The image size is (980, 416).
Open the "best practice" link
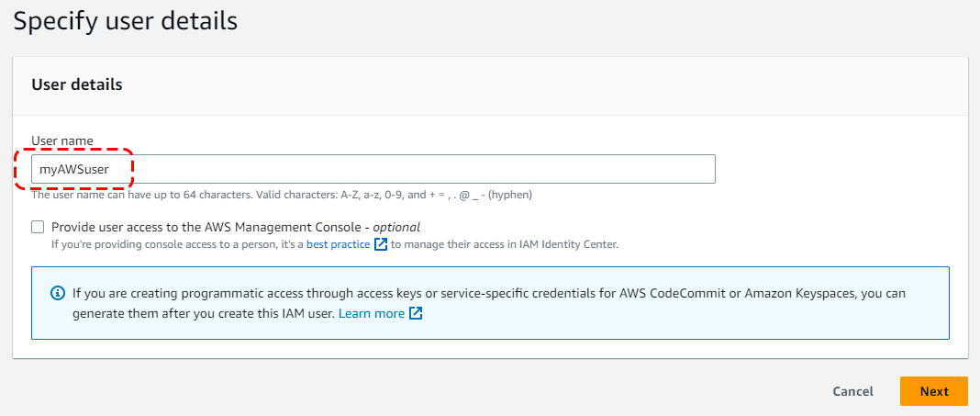339,244
